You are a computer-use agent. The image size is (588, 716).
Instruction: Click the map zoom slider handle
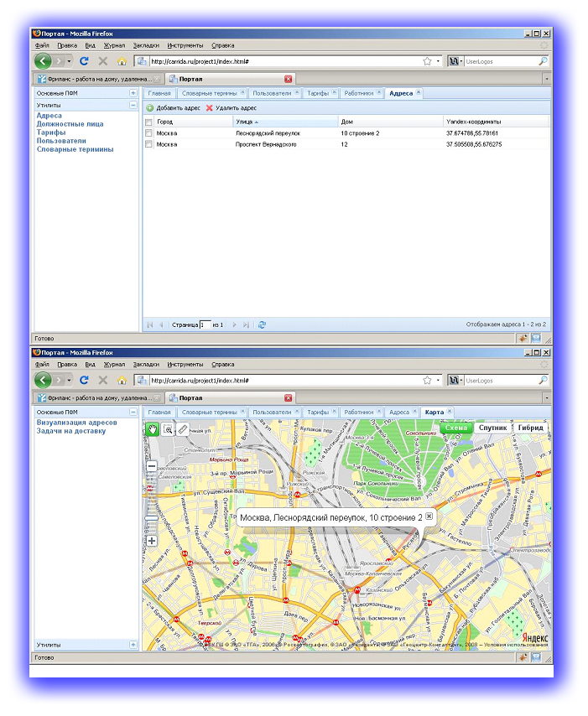[151, 519]
